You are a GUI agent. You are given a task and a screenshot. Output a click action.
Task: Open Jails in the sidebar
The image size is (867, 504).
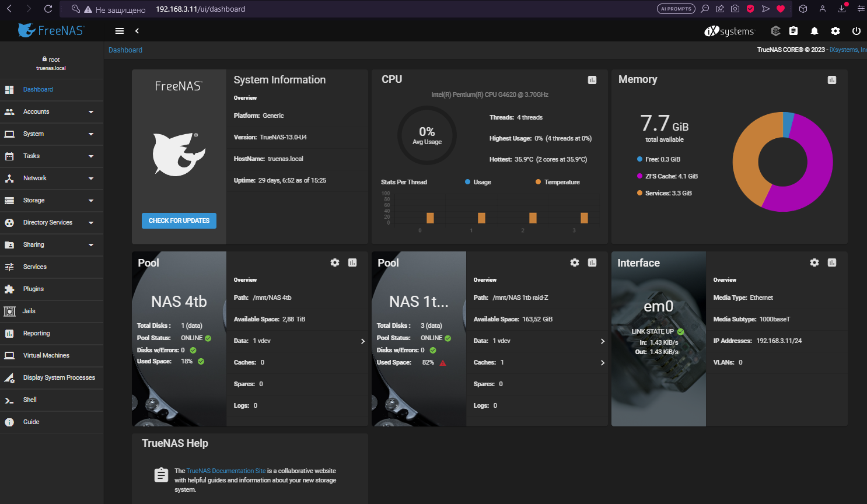pyautogui.click(x=52, y=311)
